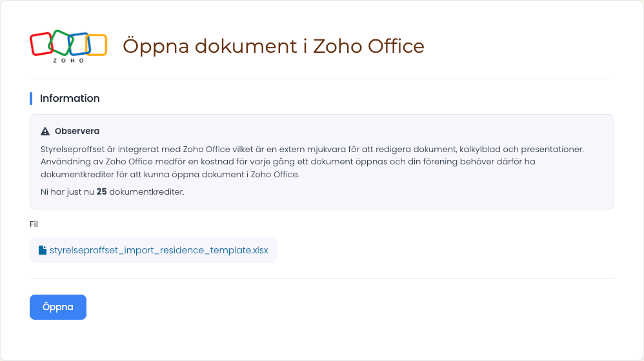Click the blue square in Zoho logo
The width and height of the screenshot is (644, 361).
[79, 44]
